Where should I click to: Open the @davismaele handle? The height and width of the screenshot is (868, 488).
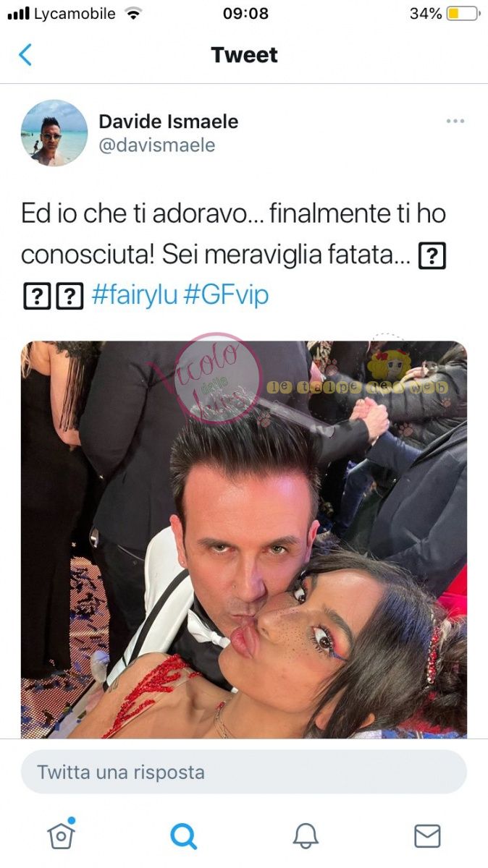(x=156, y=145)
